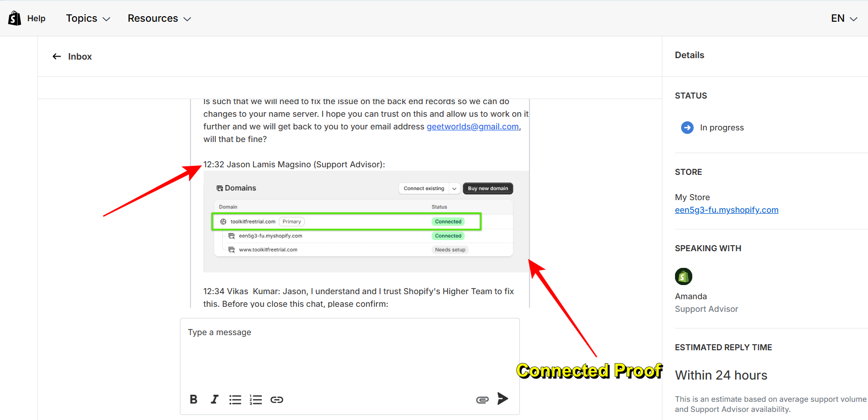Insert a hyperlink in the message
Image resolution: width=868 pixels, height=420 pixels.
[277, 400]
